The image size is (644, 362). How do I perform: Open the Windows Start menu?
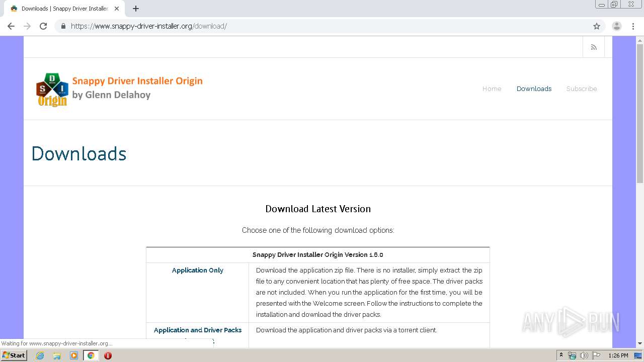14,355
